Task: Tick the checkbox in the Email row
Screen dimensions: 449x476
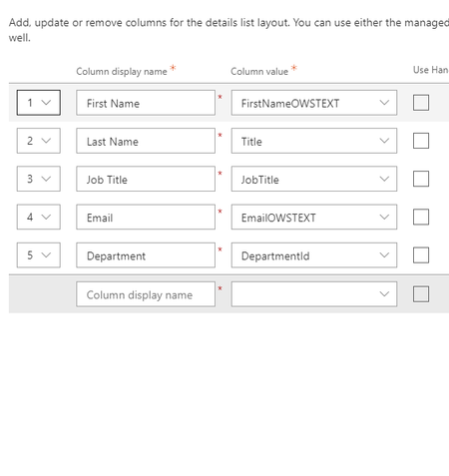Action: (x=421, y=217)
